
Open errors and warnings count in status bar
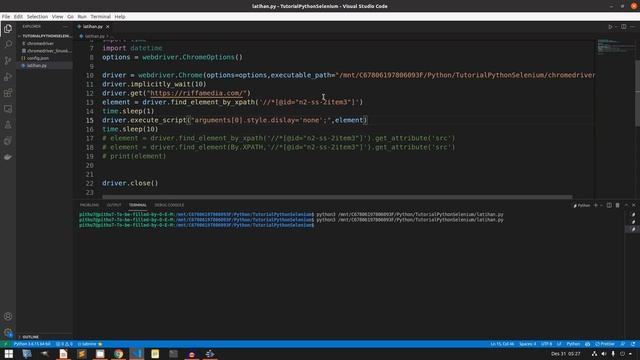tap(64, 344)
